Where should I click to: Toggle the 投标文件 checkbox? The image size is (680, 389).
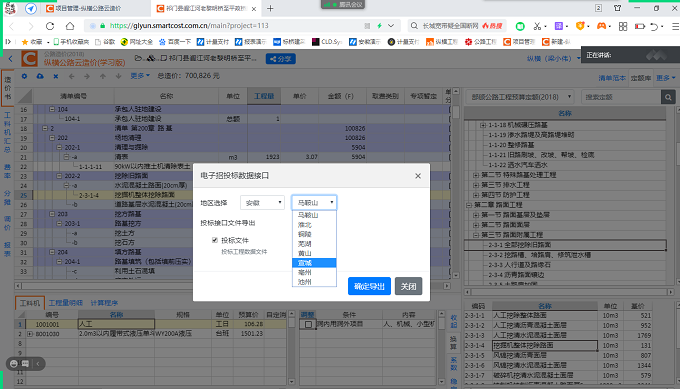[215, 240]
